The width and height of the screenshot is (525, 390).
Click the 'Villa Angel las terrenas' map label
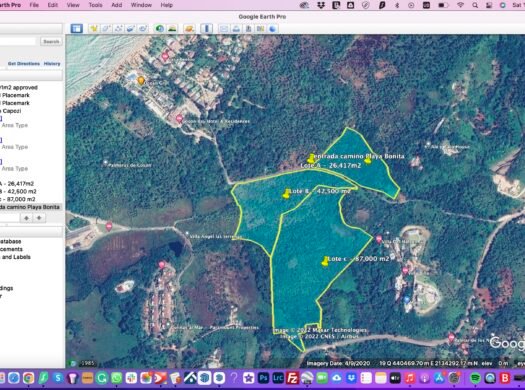coord(215,237)
